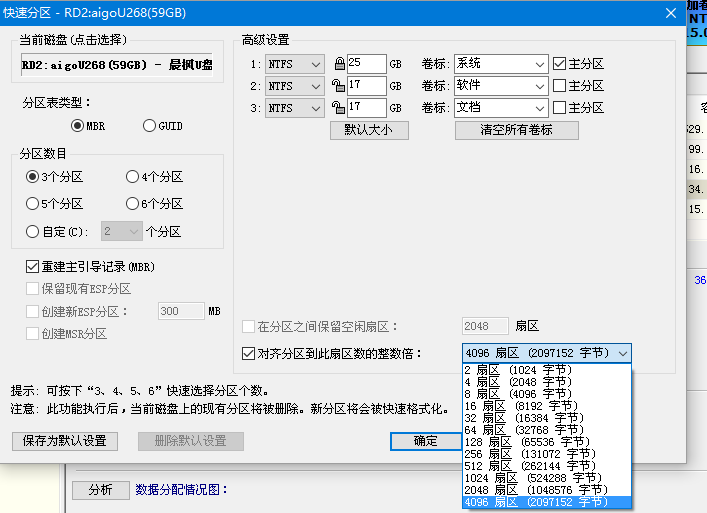Select 16 扇区 (8192 字节) option
707x513 pixels.
pyautogui.click(x=547, y=406)
